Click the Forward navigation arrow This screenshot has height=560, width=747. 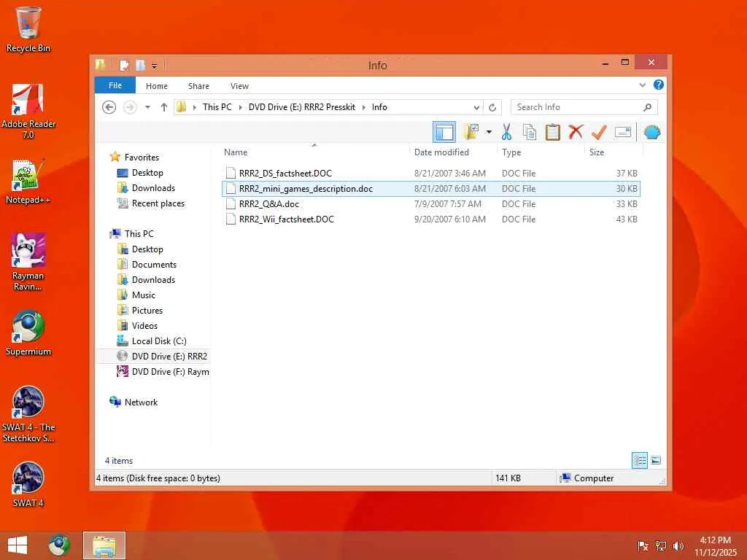[x=130, y=107]
